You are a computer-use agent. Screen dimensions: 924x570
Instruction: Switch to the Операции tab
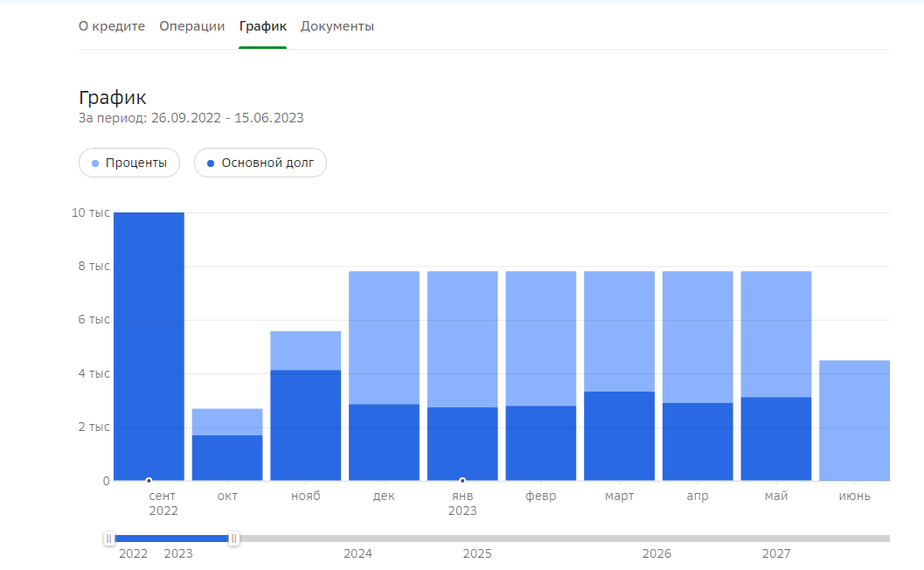(x=191, y=26)
